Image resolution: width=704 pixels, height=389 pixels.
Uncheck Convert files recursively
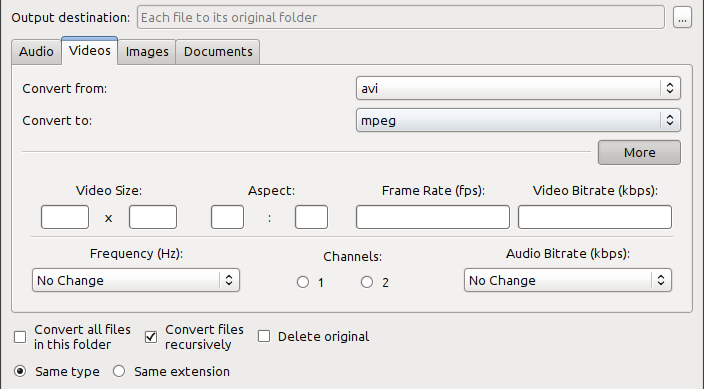click(x=151, y=337)
